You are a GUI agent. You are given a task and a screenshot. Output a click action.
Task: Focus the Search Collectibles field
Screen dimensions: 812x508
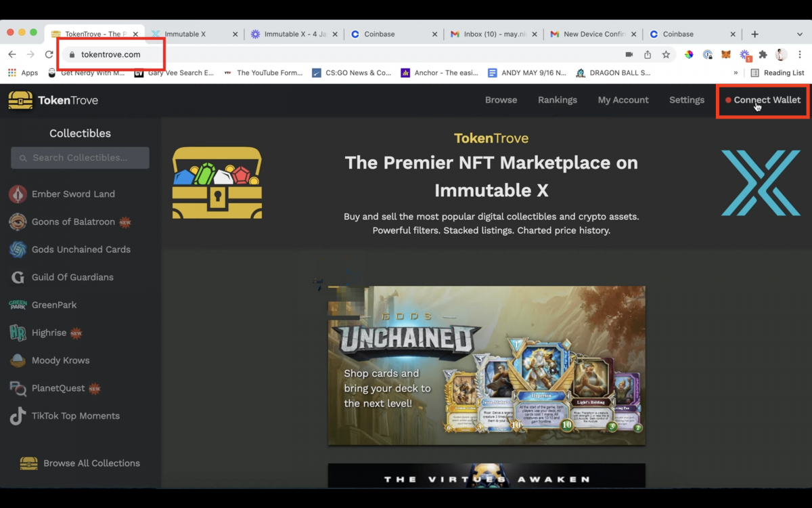(x=80, y=158)
